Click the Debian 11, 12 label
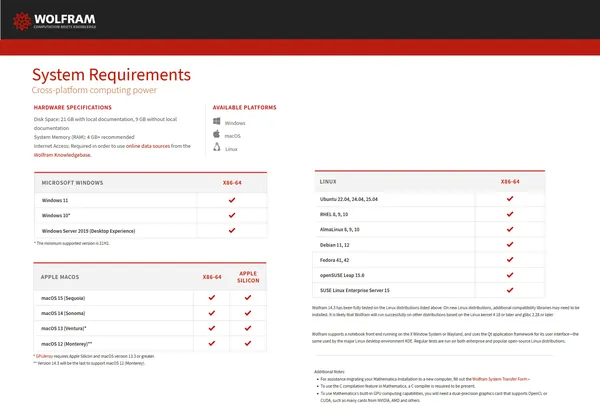Screen dimensions: 600x419 (334, 245)
